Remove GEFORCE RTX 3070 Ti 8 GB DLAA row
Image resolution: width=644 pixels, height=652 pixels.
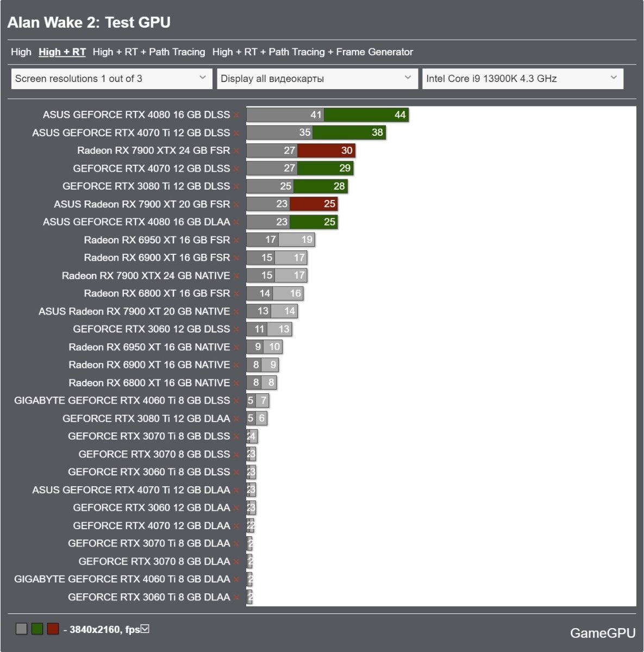237,543
